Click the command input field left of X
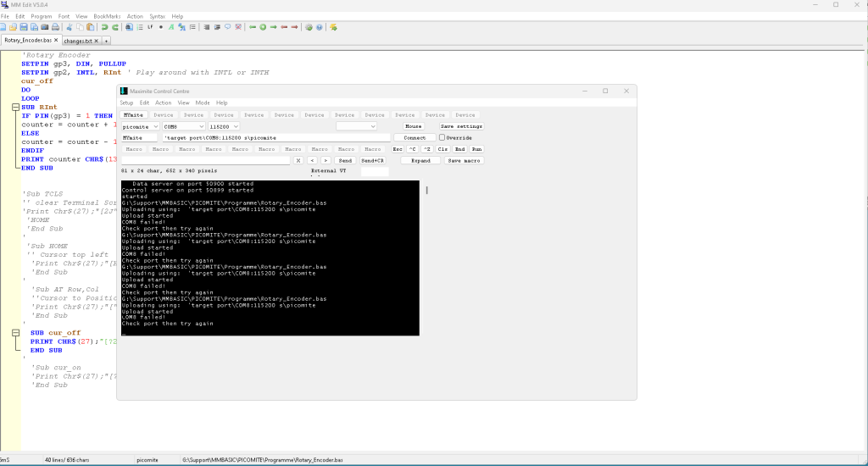The width and height of the screenshot is (868, 466). (x=206, y=160)
